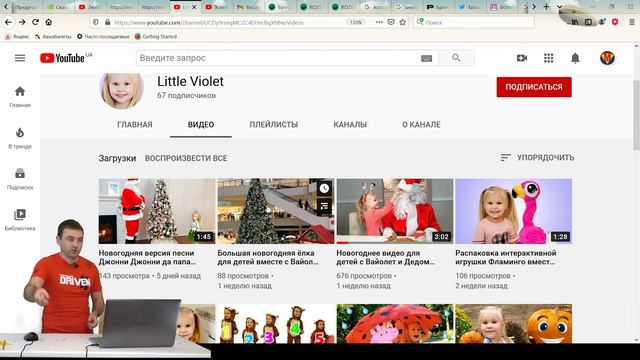640x360 pixels.
Task: Open О канале tab
Action: pyautogui.click(x=421, y=124)
